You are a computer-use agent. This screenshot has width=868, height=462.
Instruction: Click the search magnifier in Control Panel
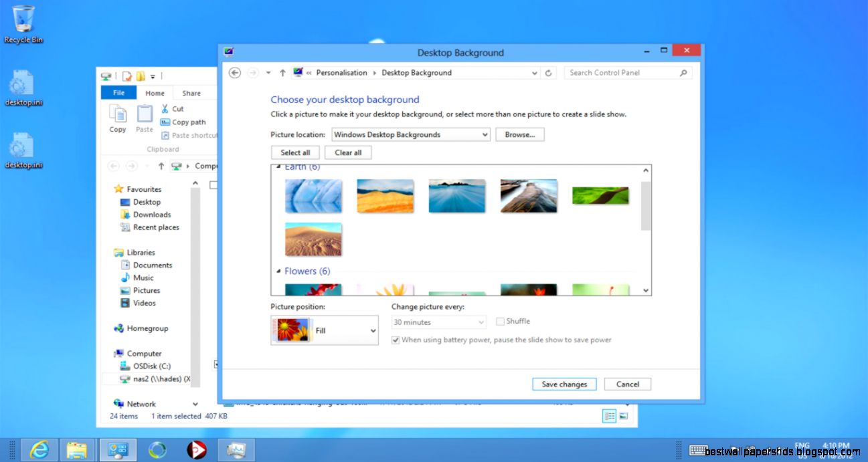point(683,73)
